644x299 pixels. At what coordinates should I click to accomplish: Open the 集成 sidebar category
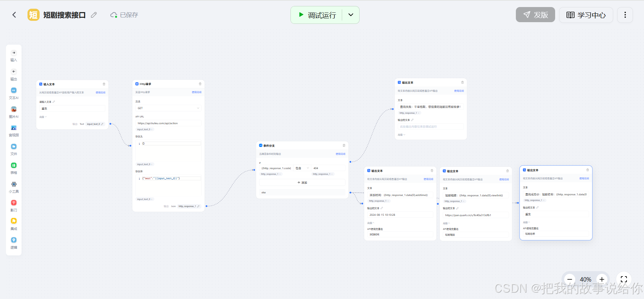tap(14, 225)
